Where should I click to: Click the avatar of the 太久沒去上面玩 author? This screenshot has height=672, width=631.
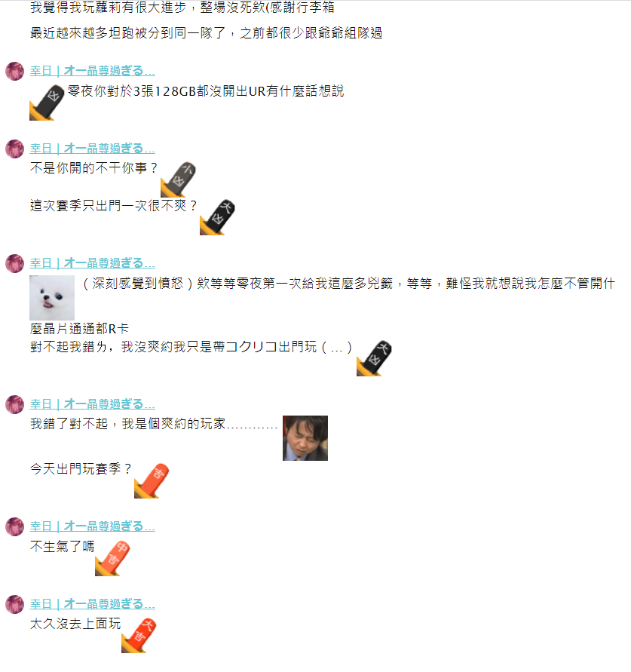pos(14,604)
